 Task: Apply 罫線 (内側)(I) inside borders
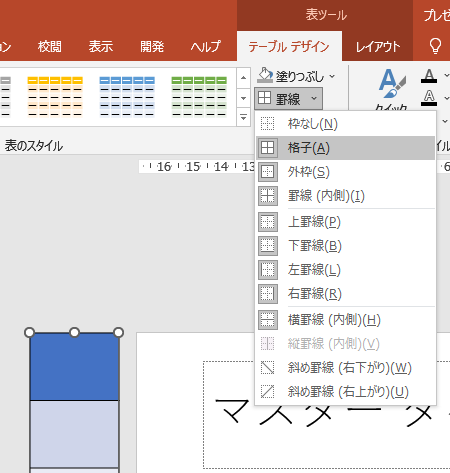coord(346,196)
